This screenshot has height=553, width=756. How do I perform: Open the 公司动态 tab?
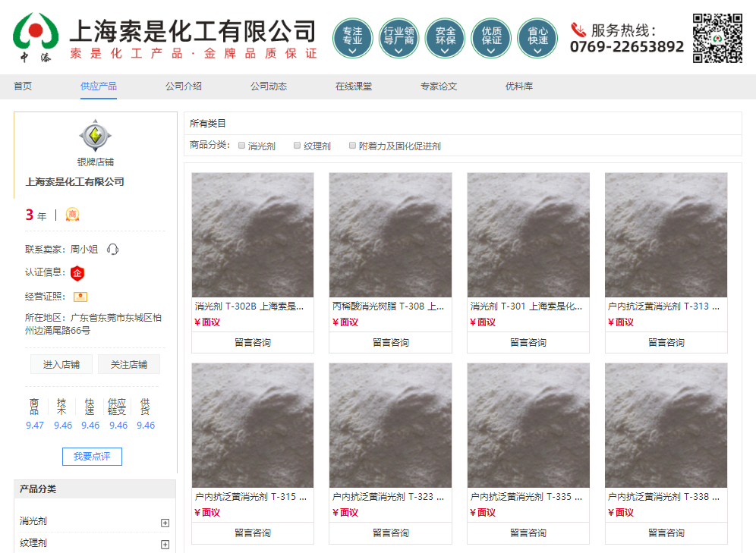click(269, 86)
